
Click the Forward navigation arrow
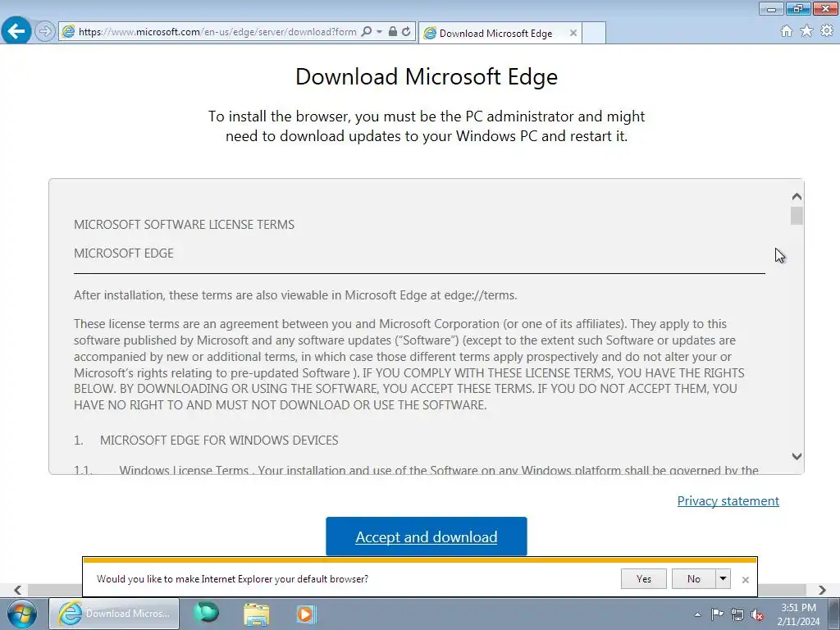45,31
